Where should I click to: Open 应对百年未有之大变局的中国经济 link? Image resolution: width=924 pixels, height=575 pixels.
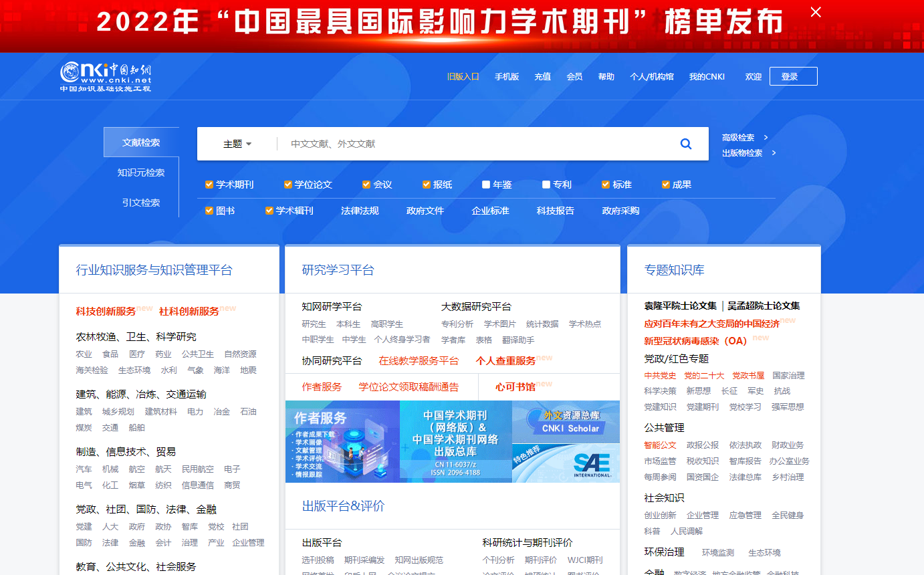(711, 324)
